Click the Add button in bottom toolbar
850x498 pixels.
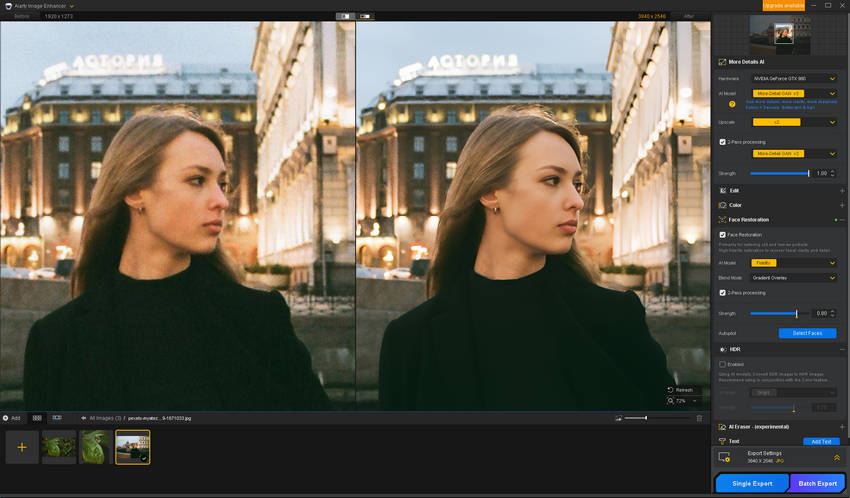click(11, 418)
